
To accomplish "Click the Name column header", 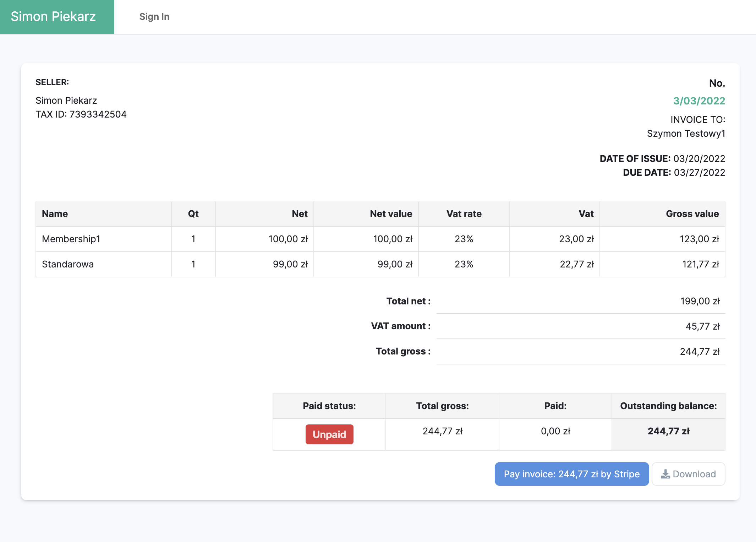I will pos(55,214).
